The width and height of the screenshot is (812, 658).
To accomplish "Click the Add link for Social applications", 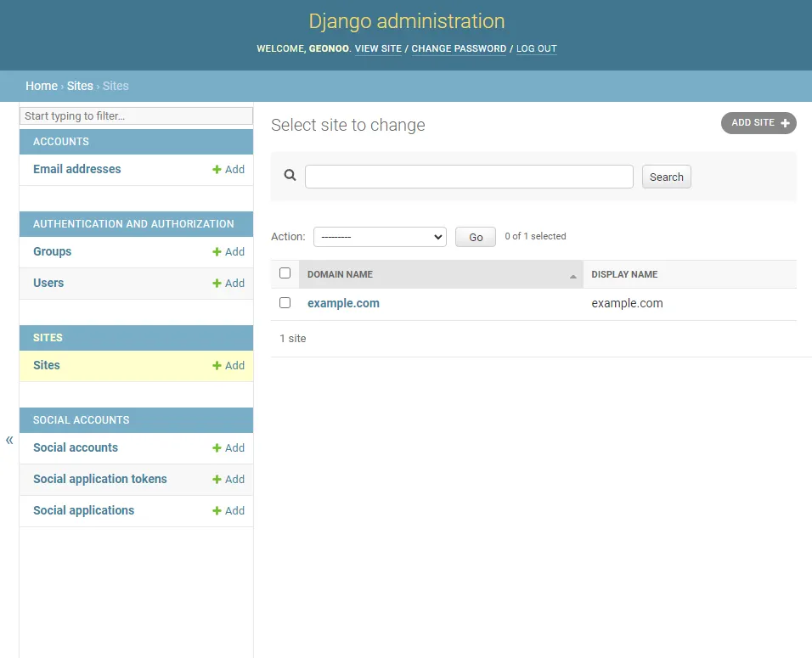I will pos(228,510).
